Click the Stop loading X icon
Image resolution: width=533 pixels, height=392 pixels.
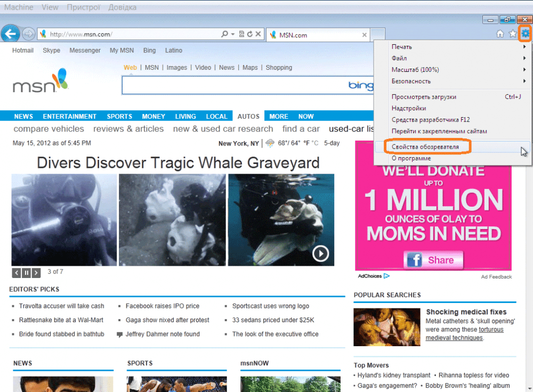pos(258,34)
